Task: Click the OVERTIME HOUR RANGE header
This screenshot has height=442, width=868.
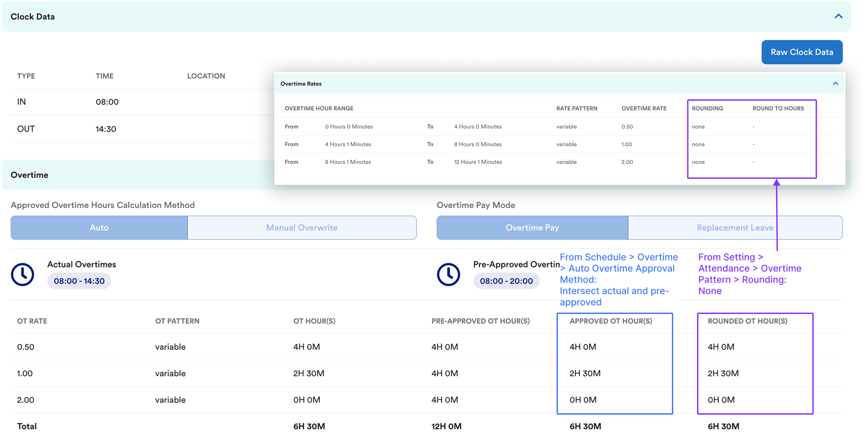Action: [x=319, y=108]
